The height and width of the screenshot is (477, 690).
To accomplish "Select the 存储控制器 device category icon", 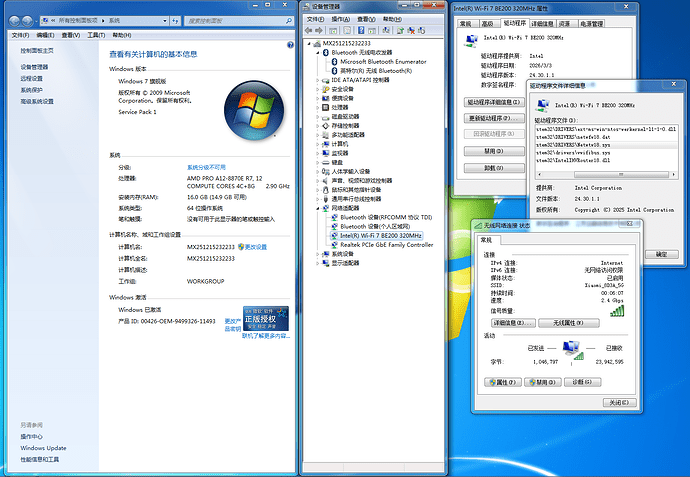I will (x=326, y=126).
